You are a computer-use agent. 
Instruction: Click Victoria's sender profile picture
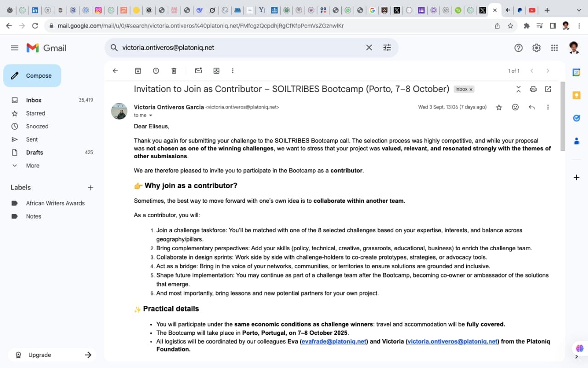click(119, 111)
